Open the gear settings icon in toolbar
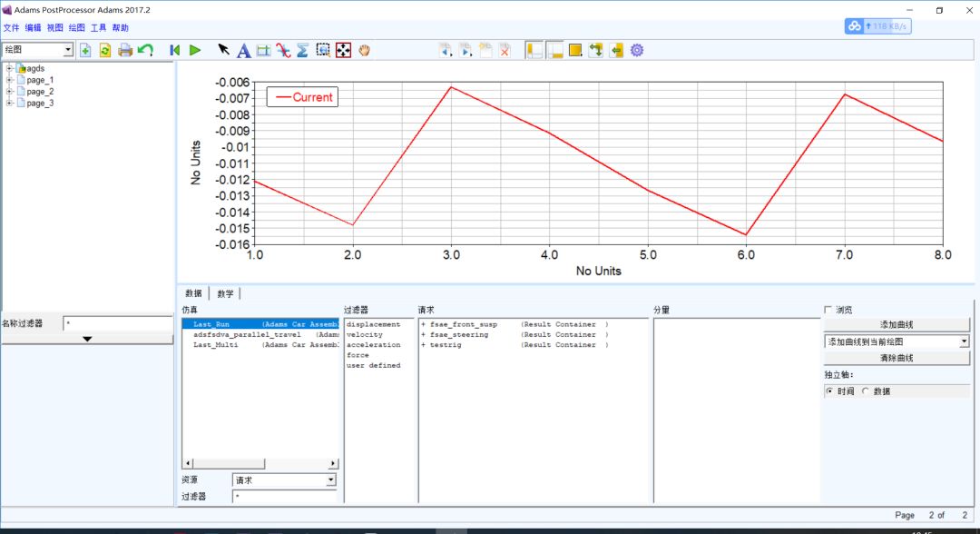Screen dimensions: 980x534 tap(637, 50)
